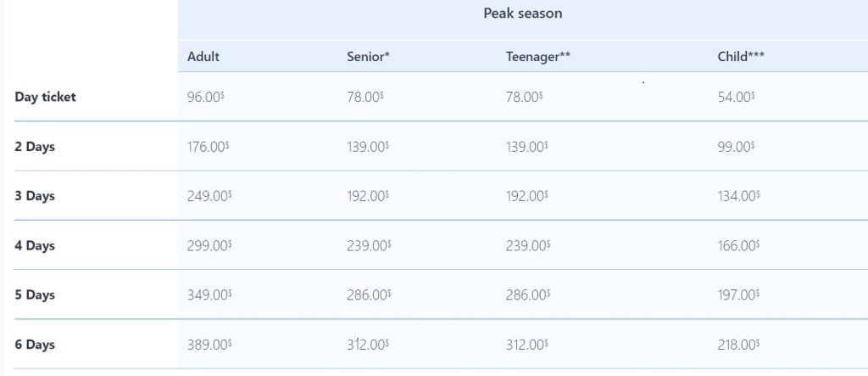Click the Child*** column header

coord(742,57)
